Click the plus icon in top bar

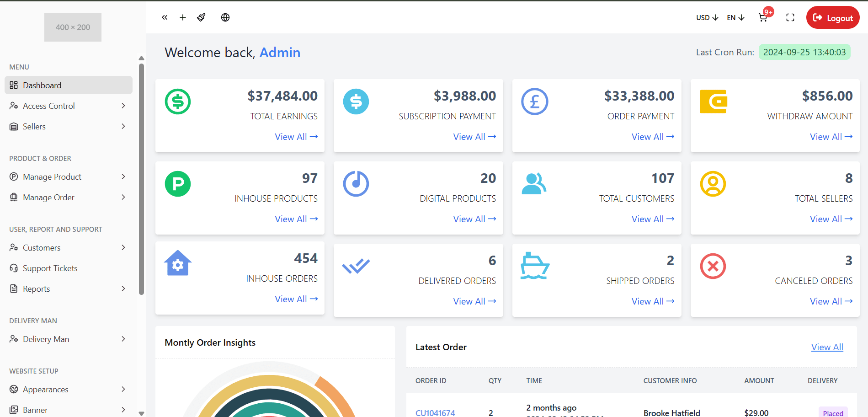pos(183,17)
